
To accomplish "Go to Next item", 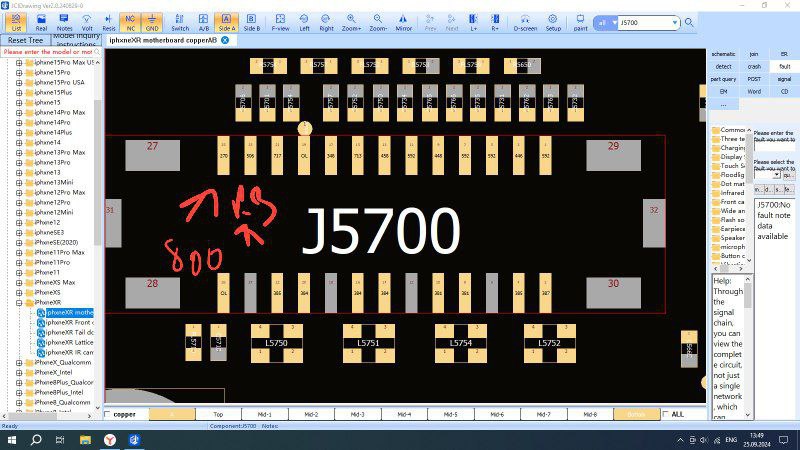I will tap(452, 22).
